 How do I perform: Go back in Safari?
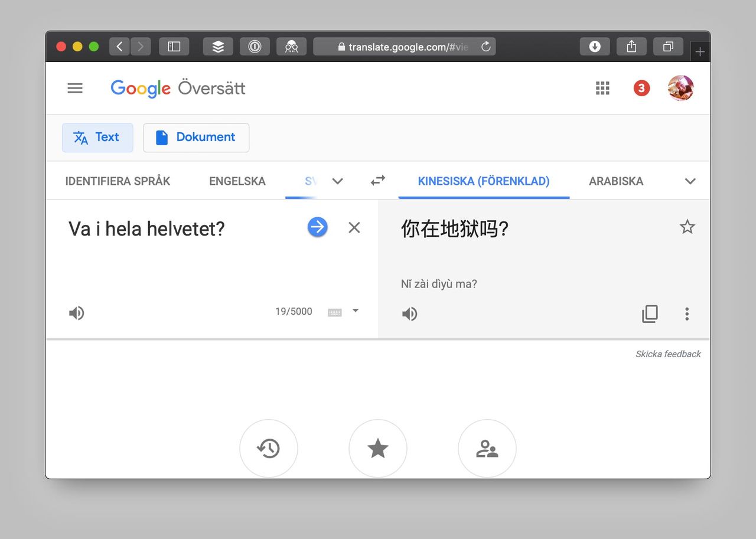[x=119, y=47]
